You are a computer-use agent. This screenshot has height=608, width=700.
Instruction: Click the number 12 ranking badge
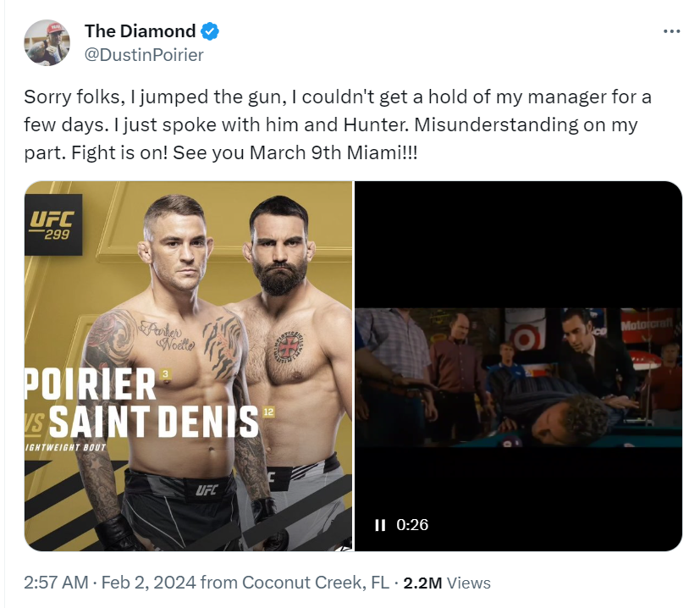coord(270,412)
